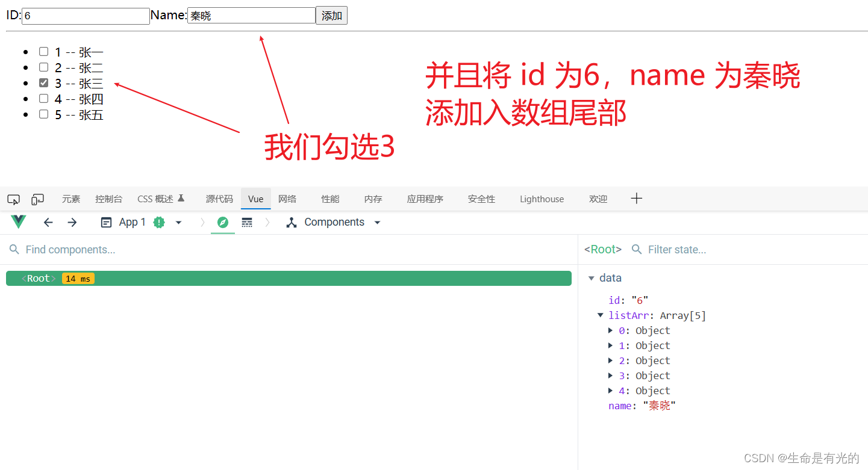The height and width of the screenshot is (470, 868).
Task: Go forward with the right arrow icon
Action: (x=72, y=223)
